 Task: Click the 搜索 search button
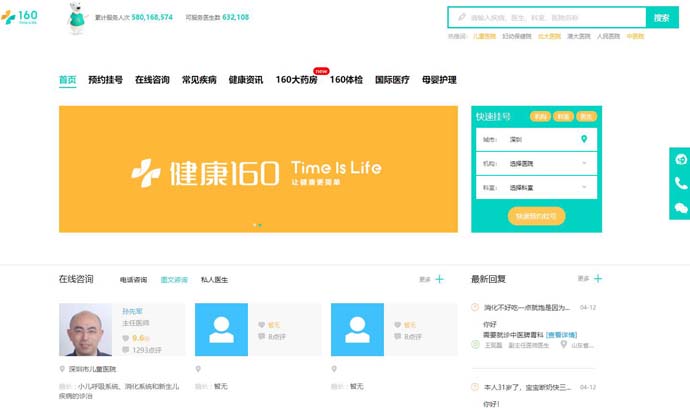click(662, 18)
